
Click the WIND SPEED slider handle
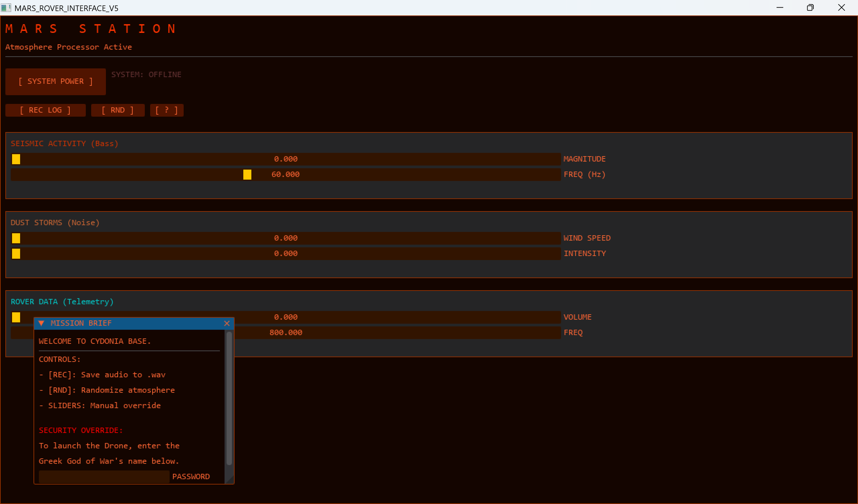pyautogui.click(x=16, y=238)
